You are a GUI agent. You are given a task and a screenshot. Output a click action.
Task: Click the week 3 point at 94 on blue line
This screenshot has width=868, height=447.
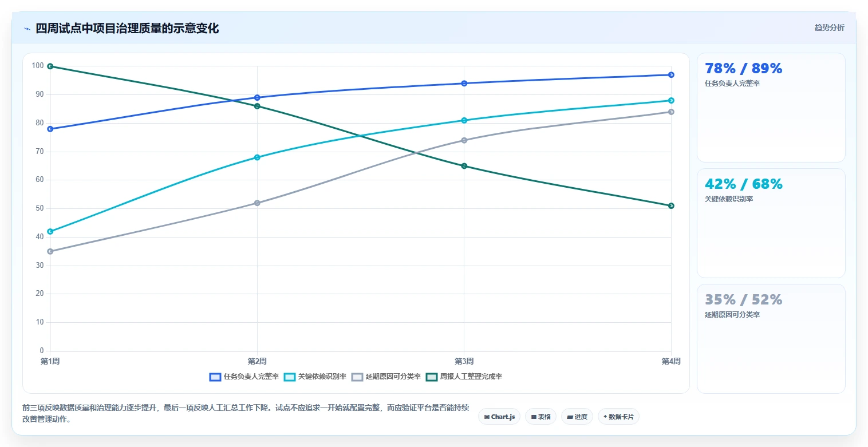[x=464, y=84]
